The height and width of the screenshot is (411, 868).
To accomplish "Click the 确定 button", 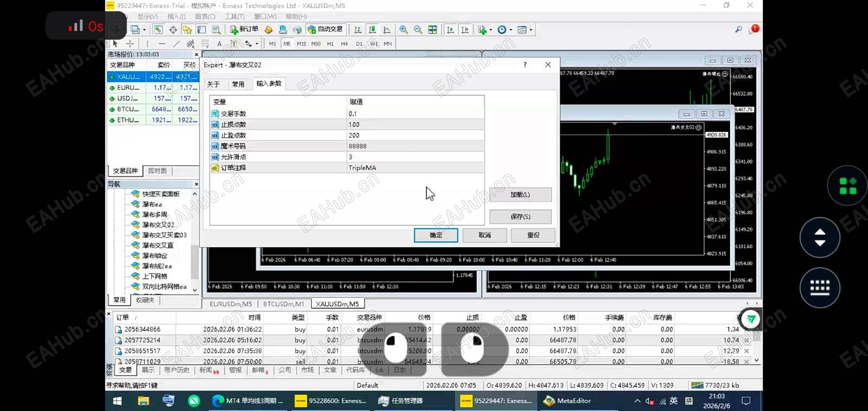I will tap(436, 235).
